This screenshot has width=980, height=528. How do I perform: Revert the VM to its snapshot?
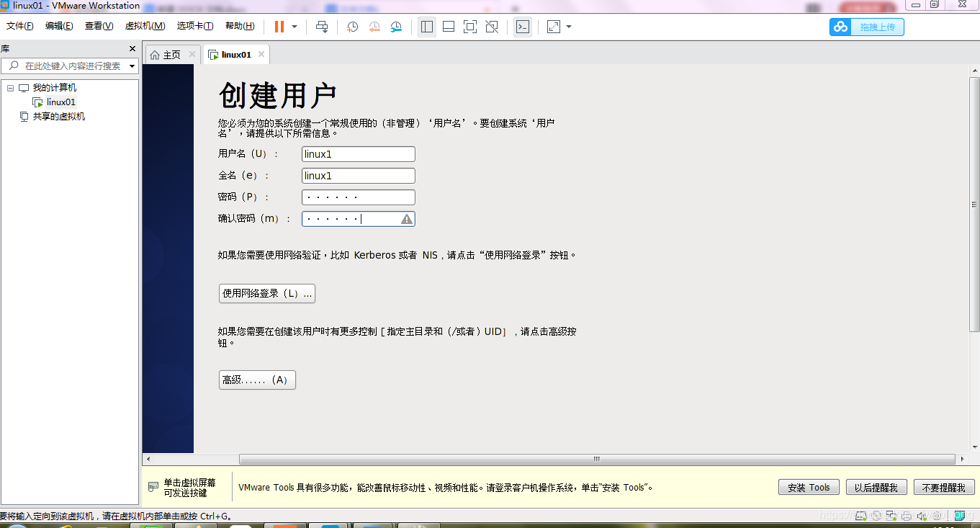tap(374, 26)
